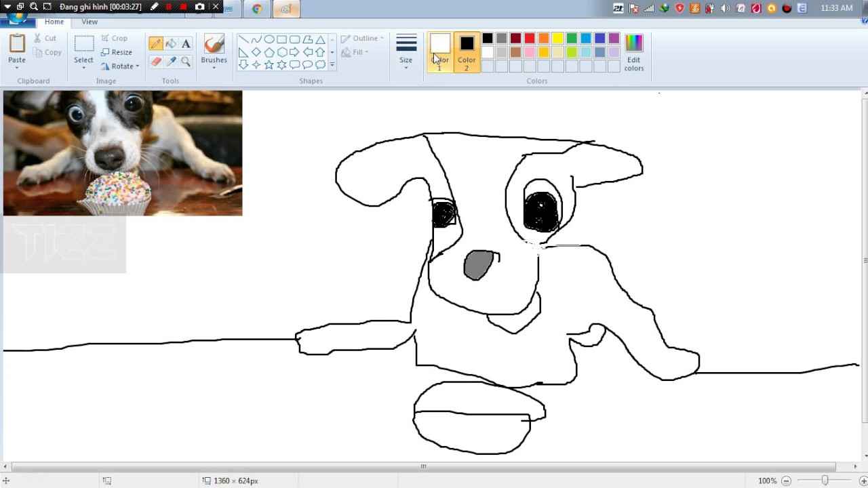Image resolution: width=868 pixels, height=488 pixels.
Task: Select the Text tool
Action: pos(186,43)
